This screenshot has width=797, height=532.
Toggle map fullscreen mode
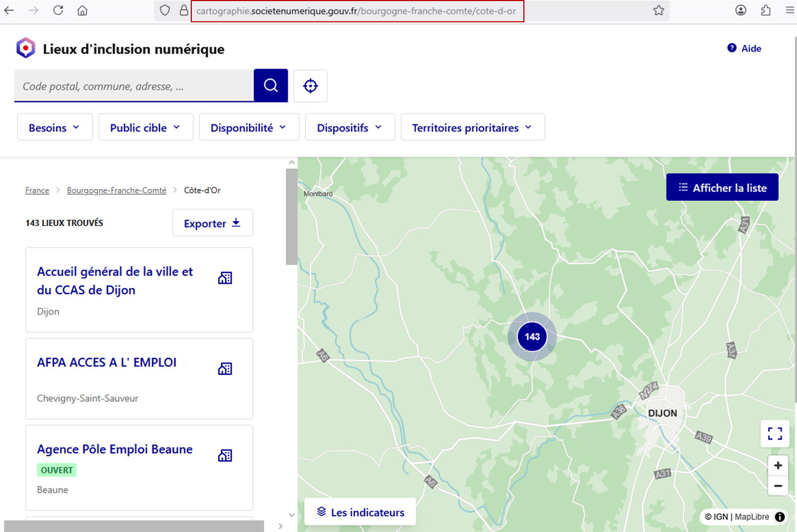(x=775, y=434)
